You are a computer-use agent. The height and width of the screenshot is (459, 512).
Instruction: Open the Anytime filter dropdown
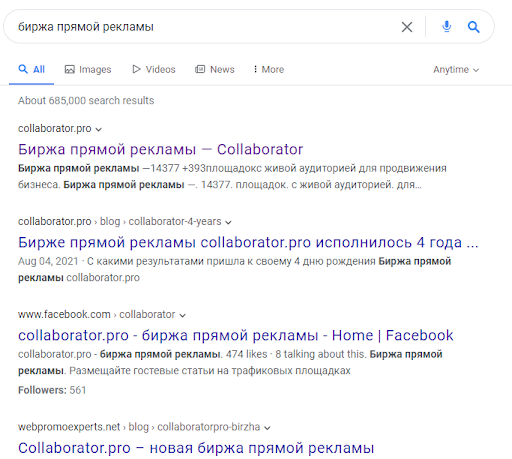point(456,70)
